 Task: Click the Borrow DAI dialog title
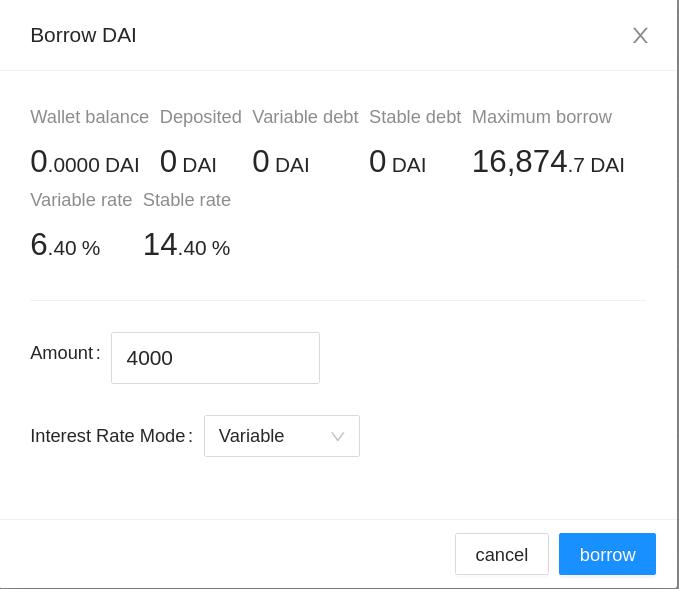pyautogui.click(x=83, y=35)
